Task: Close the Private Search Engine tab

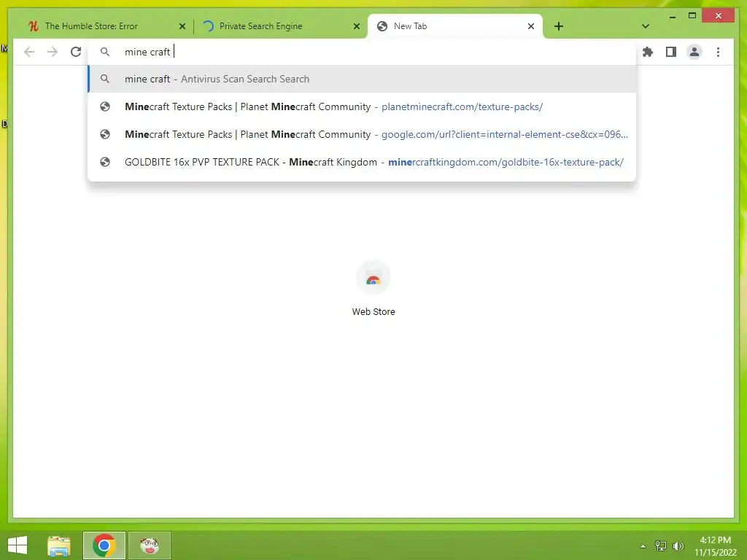Action: pos(356,26)
